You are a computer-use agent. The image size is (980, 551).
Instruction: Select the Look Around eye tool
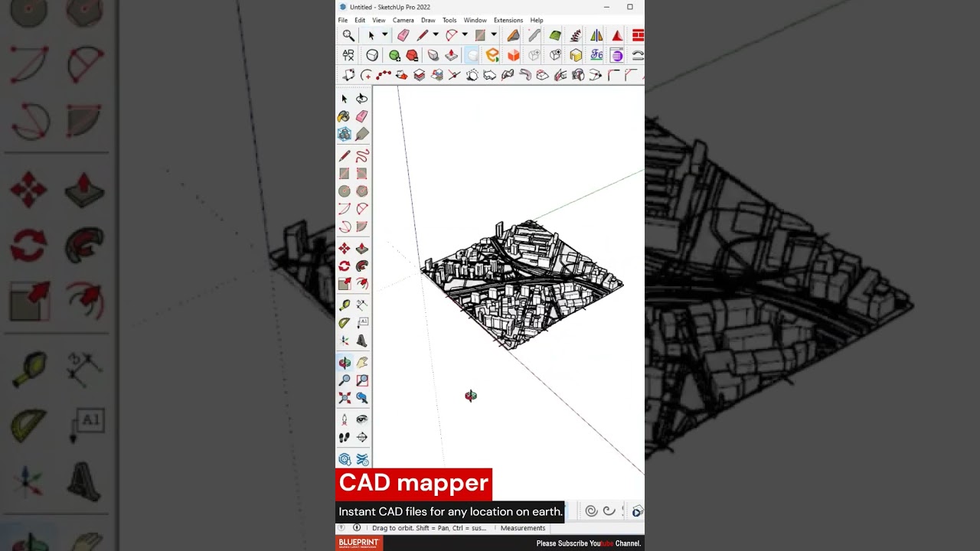(x=362, y=419)
